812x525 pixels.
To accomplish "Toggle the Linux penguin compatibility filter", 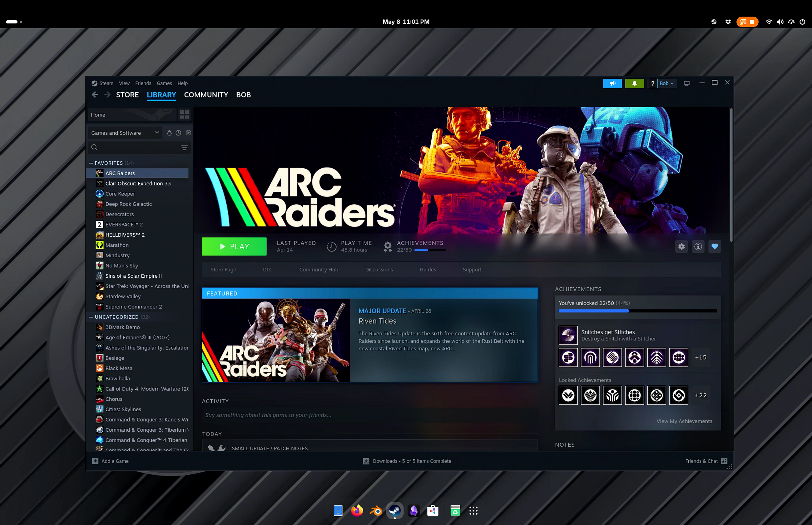I will 169,133.
